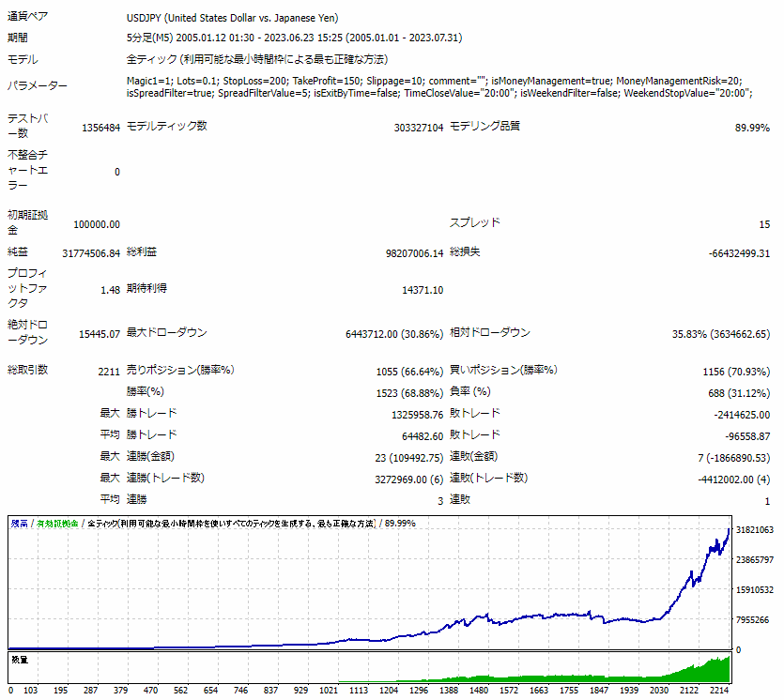
Task: Click the パラメーター label
Action: (x=37, y=86)
